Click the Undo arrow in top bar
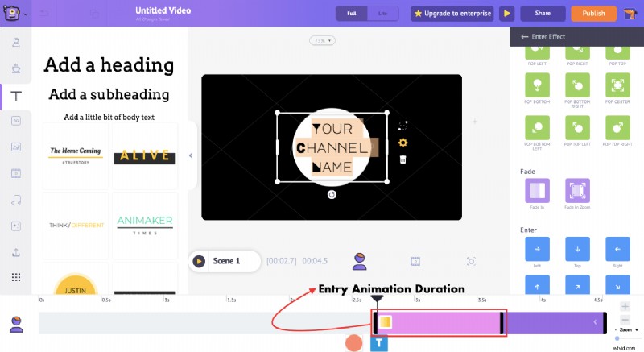This screenshot has width=644, height=352. pos(44,14)
